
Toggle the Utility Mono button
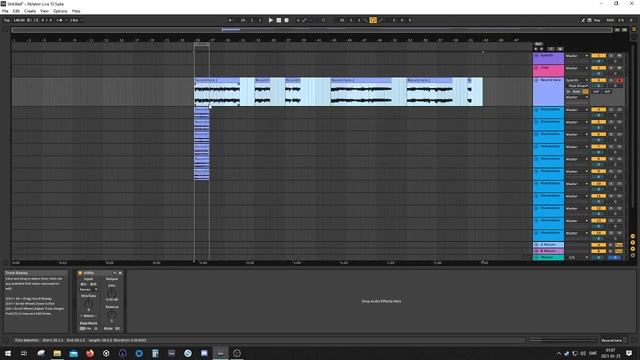(89, 316)
